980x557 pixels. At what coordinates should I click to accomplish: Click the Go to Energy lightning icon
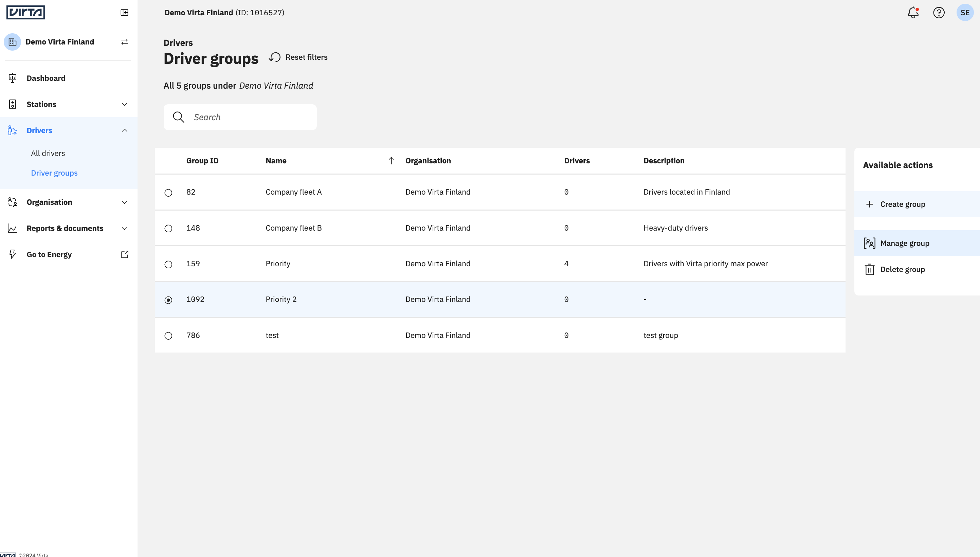13,254
